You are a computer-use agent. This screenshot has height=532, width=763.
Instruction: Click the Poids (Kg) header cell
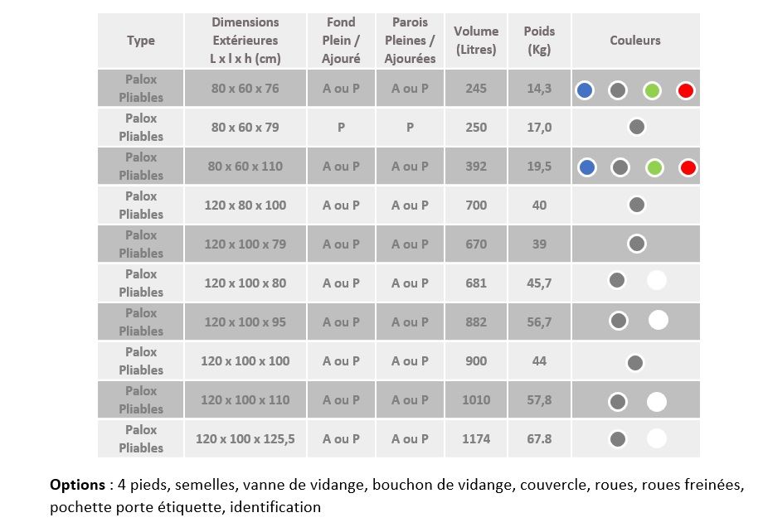pyautogui.click(x=539, y=41)
